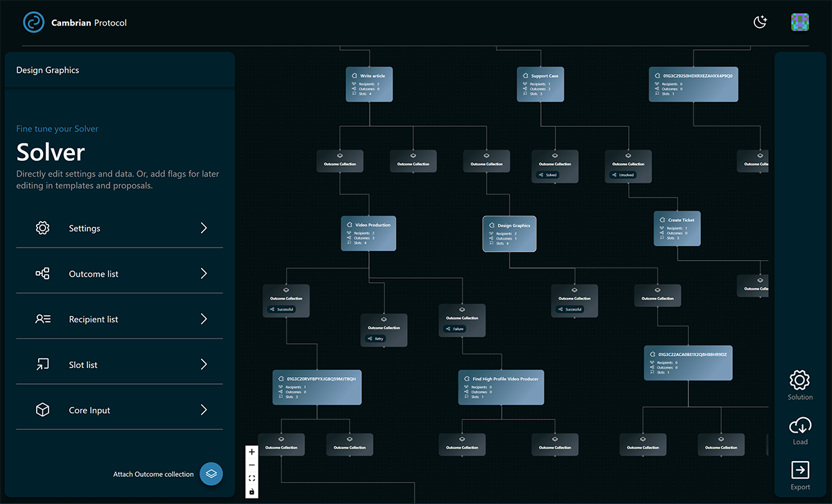Expand the Recipient list chevron
The image size is (832, 504).
[x=203, y=320]
